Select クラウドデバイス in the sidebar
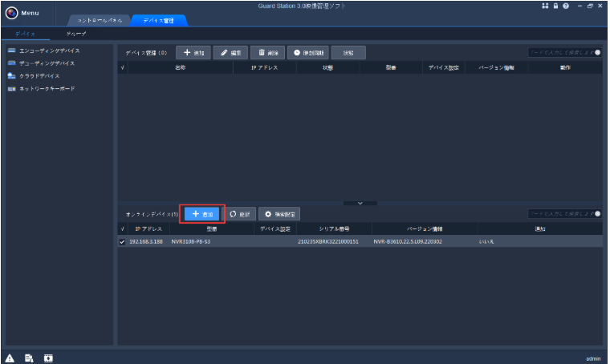Screen dimensions: 610x364 point(36,75)
